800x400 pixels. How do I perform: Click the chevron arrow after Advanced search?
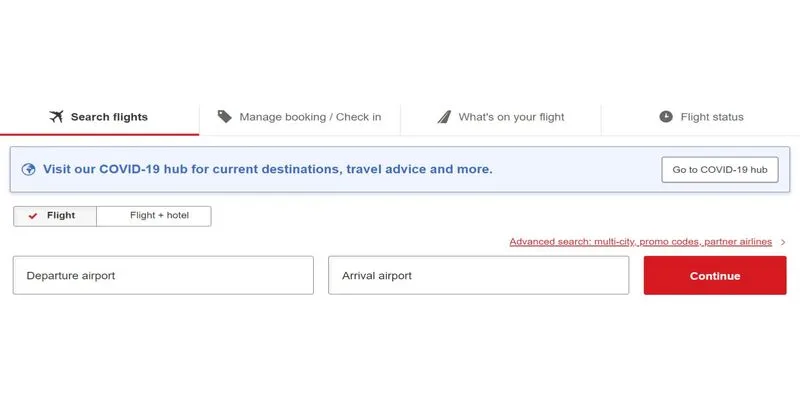(x=783, y=242)
